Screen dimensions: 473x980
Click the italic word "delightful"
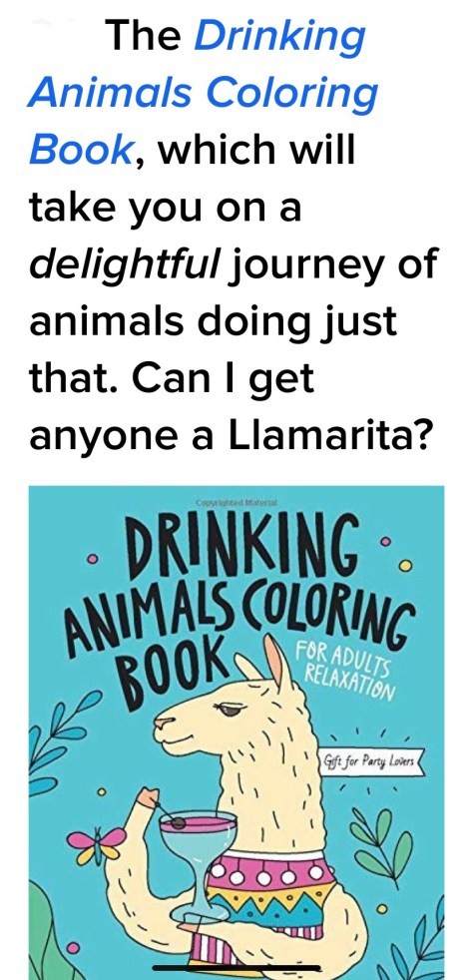pyautogui.click(x=125, y=265)
